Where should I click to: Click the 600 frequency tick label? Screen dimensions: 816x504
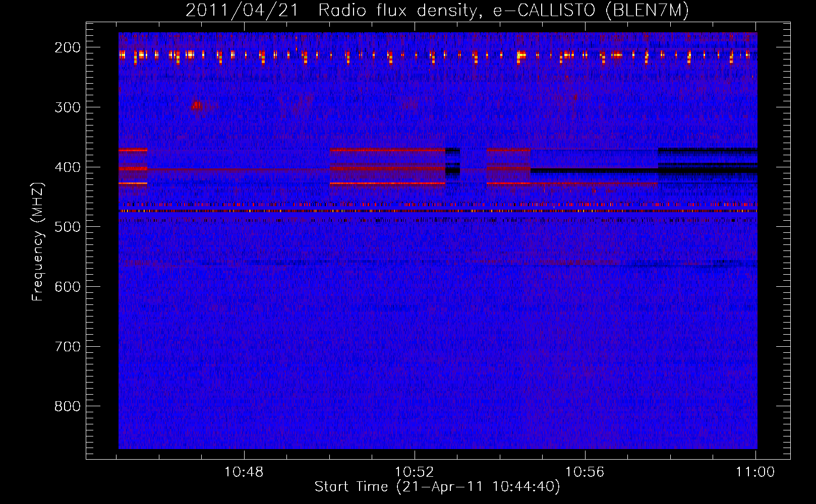(68, 287)
